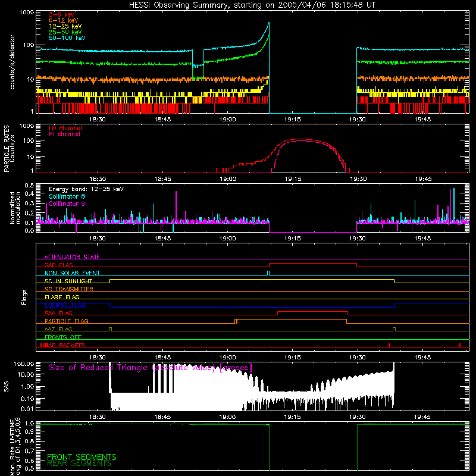Click 19:30 tick label under flags panel
This screenshot has height=476, width=476.
[358, 358]
